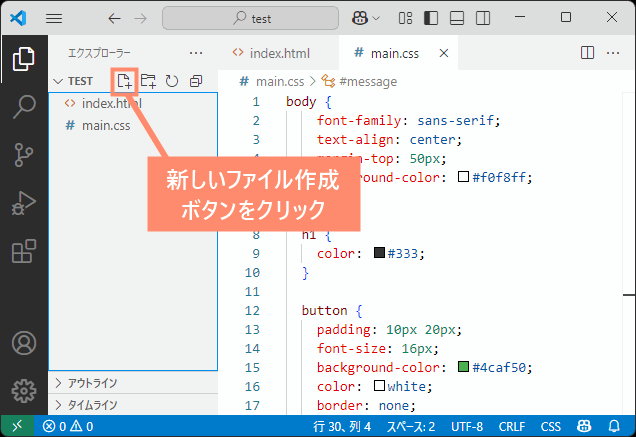Viewport: 636px width, 437px height.
Task: Toggle the secondary side bar
Action: point(483,18)
